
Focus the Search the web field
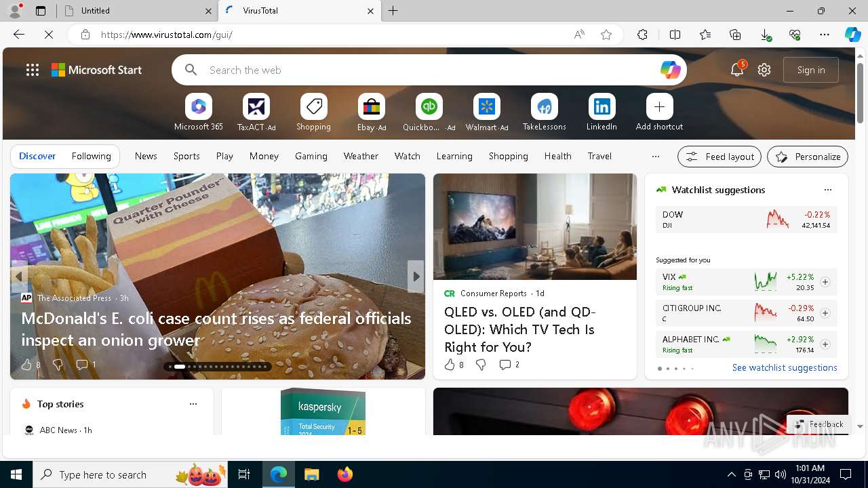[x=429, y=70]
